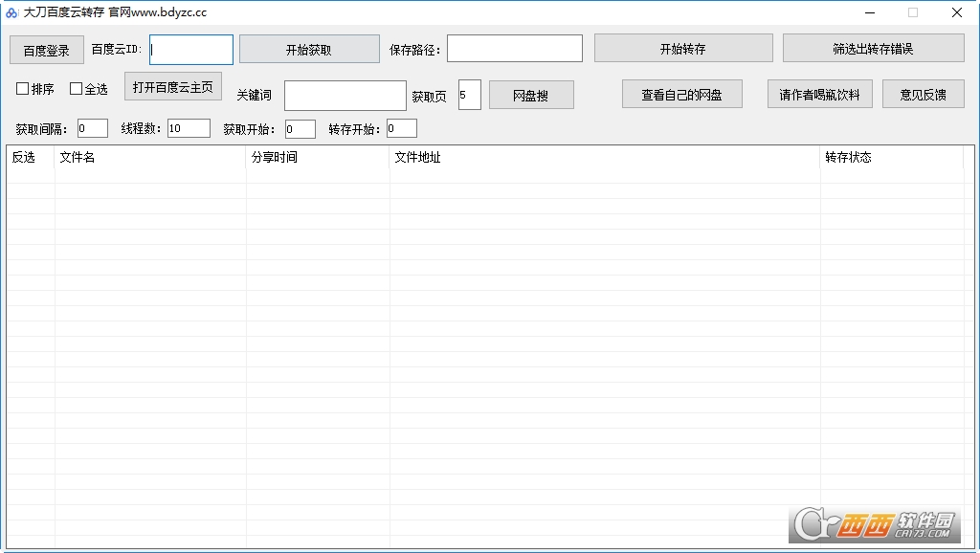
Task: Click the 分享时间 column header
Action: pyautogui.click(x=318, y=158)
